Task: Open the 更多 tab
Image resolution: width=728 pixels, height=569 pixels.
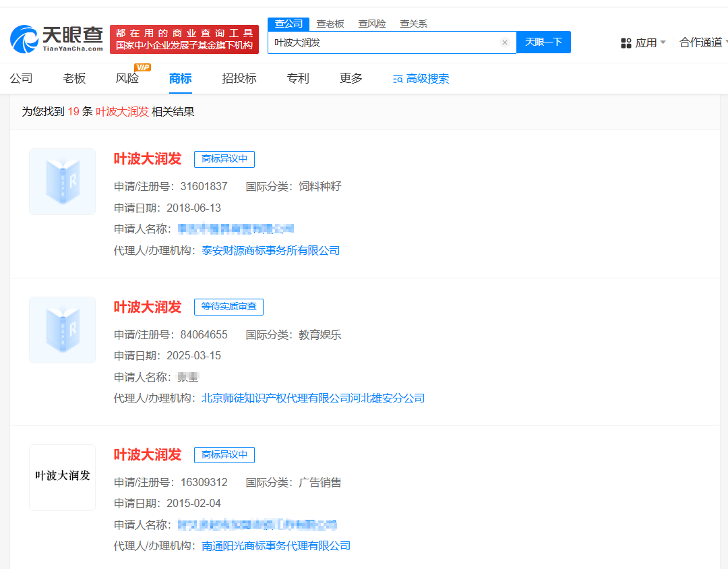Action: coord(351,78)
